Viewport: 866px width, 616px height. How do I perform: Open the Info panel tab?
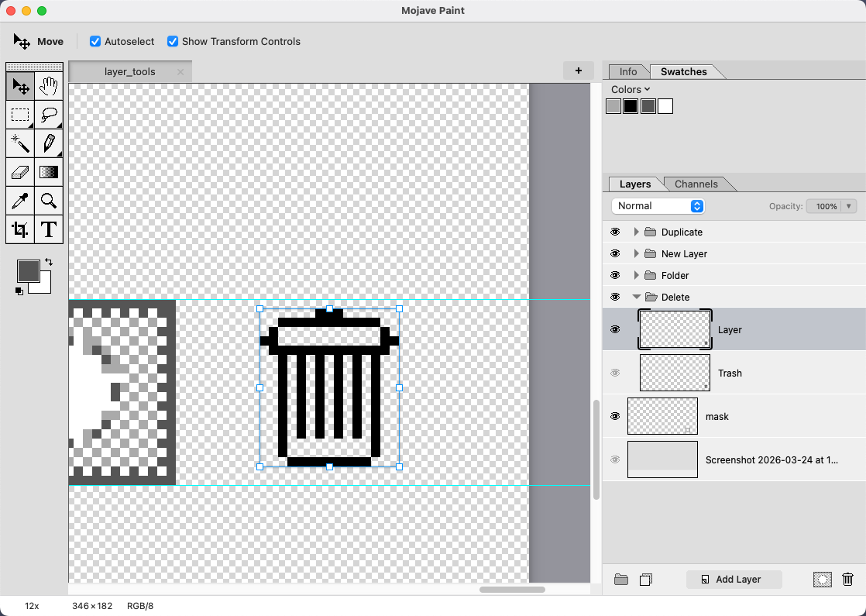click(x=628, y=72)
